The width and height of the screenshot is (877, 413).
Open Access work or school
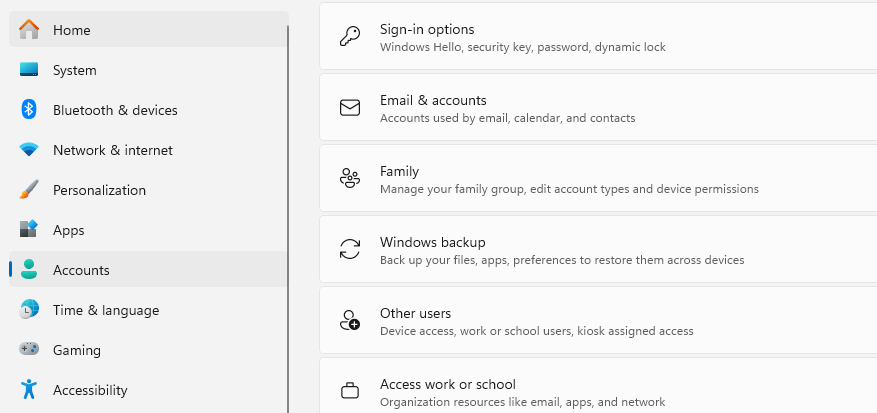(600, 391)
